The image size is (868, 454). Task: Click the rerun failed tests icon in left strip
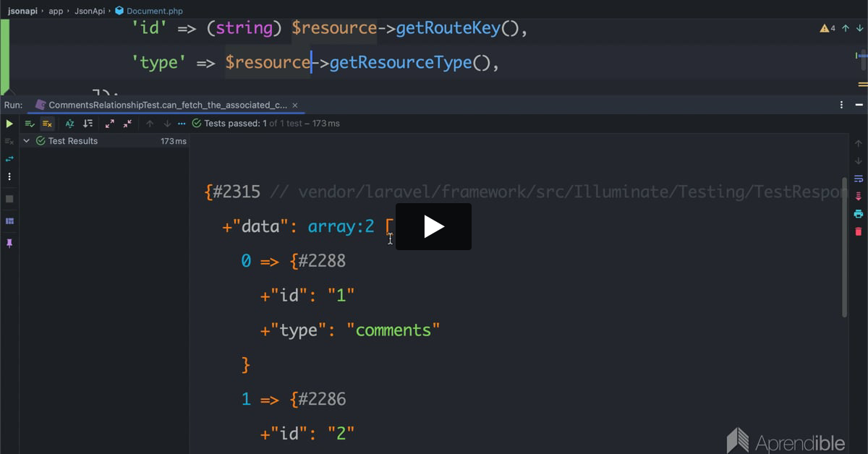pos(9,142)
